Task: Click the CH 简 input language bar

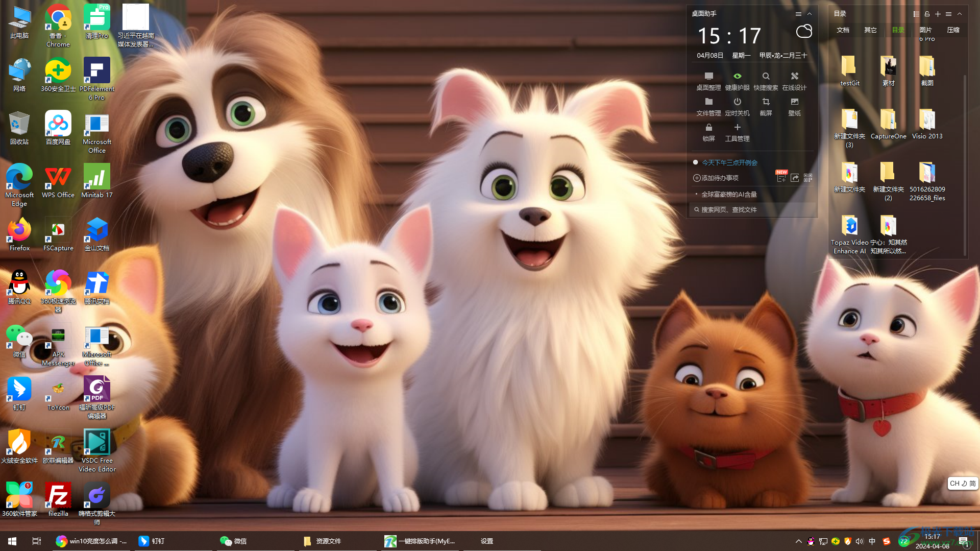Action: pyautogui.click(x=963, y=484)
